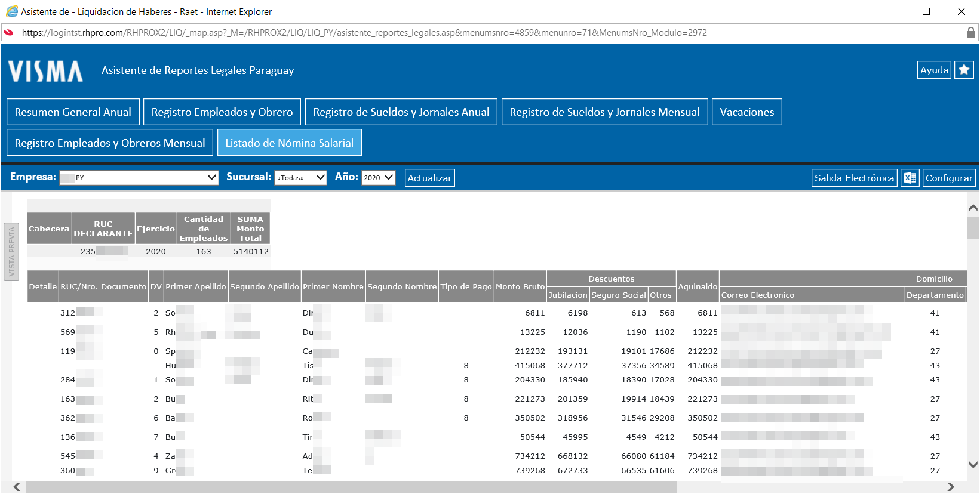This screenshot has width=980, height=494.
Task: Change the Año dropdown from 2020
Action: [x=379, y=177]
